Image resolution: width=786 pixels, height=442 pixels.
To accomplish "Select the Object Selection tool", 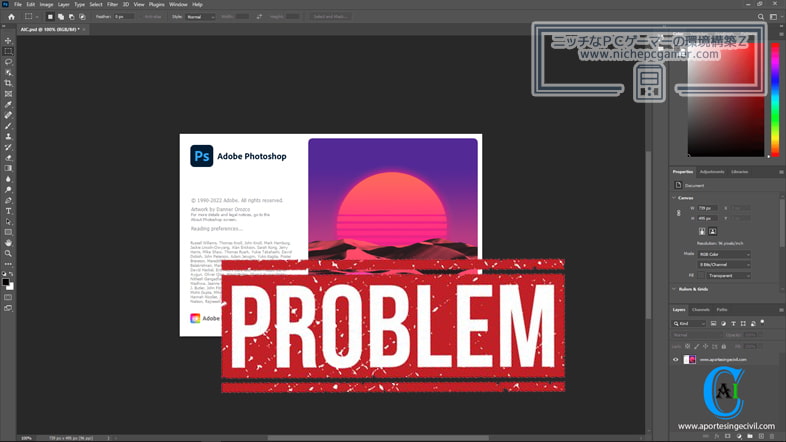I will point(8,73).
